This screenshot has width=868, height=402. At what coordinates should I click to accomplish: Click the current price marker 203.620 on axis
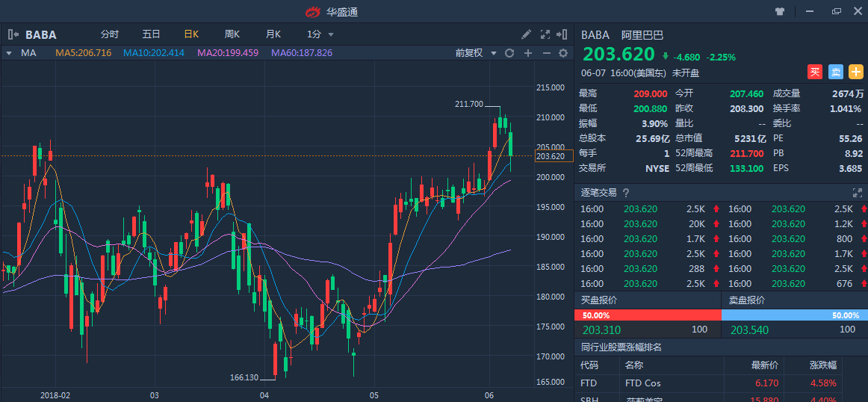tap(554, 156)
